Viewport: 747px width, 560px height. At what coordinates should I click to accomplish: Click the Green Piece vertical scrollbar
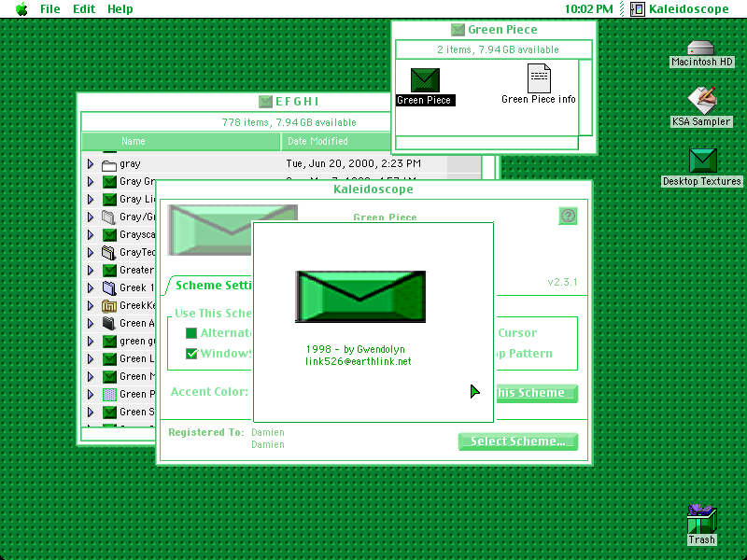(585, 97)
